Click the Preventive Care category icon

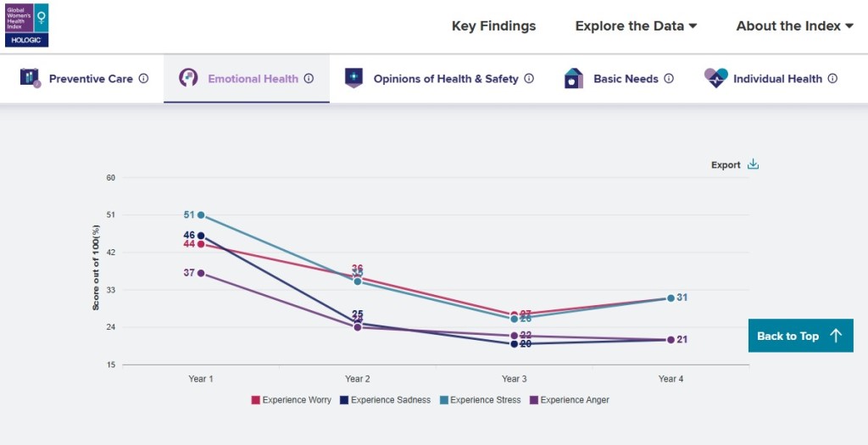point(31,78)
